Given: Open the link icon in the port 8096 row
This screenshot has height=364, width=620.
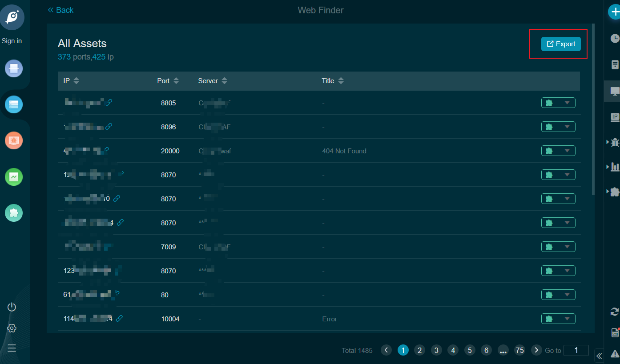Looking at the screenshot, I should (109, 126).
